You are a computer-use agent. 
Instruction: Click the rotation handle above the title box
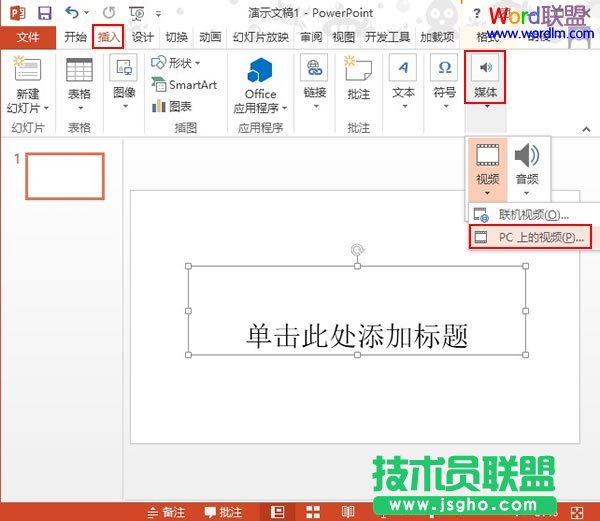tap(357, 250)
